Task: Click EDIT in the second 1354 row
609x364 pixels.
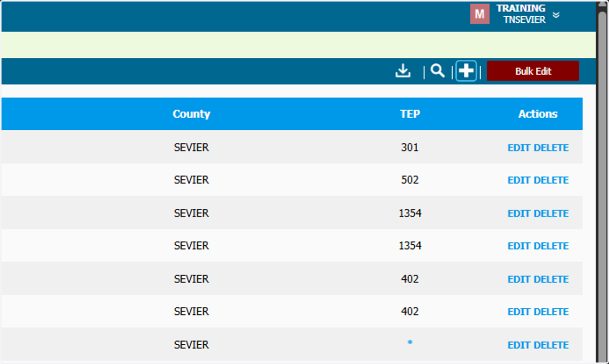Action: (x=519, y=246)
